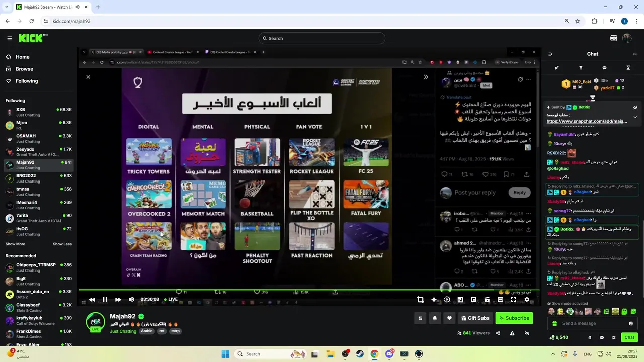644x362 pixels.
Task: Click Gift Subs button
Action: pos(475,318)
